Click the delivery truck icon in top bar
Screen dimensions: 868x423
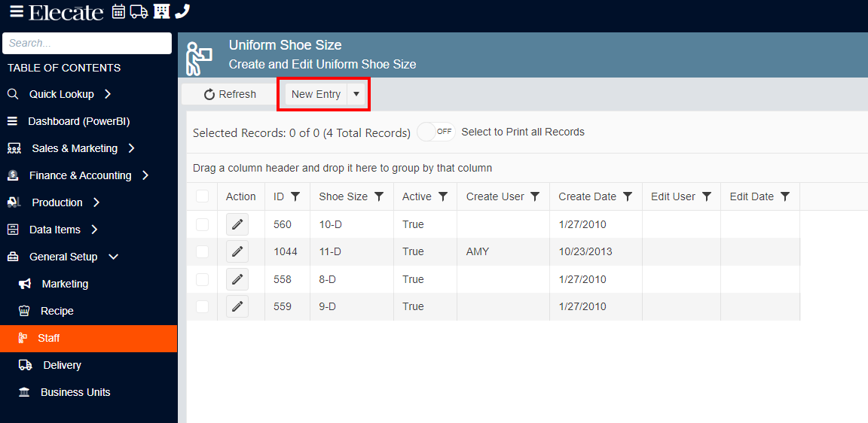(139, 11)
